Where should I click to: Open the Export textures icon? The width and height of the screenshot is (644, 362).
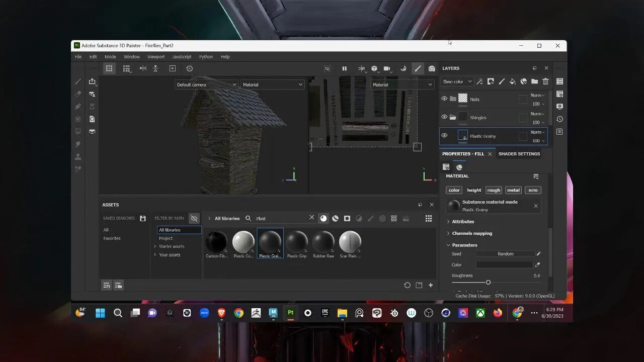92,81
